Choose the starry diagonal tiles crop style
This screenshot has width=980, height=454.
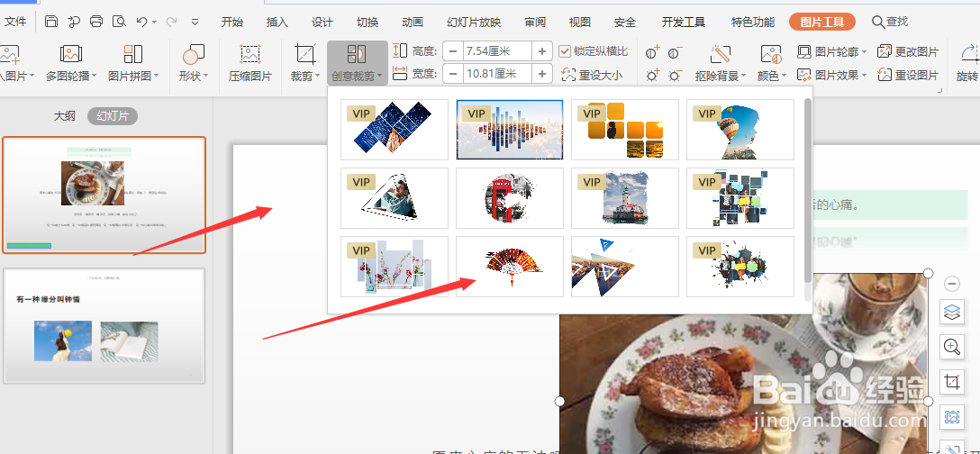(395, 130)
